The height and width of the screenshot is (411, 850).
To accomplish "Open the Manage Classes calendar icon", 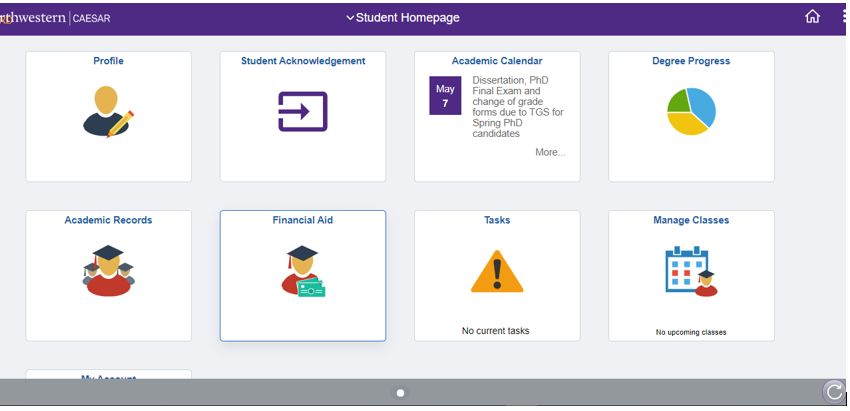I will [x=691, y=271].
